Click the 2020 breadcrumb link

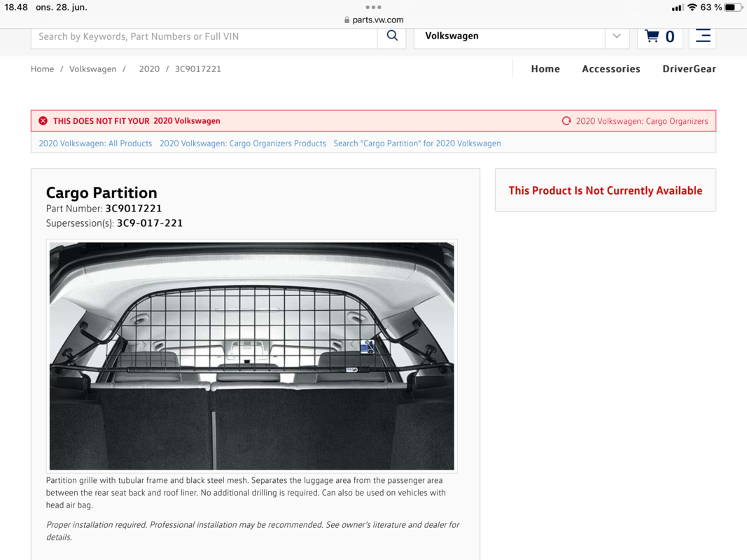[x=149, y=69]
